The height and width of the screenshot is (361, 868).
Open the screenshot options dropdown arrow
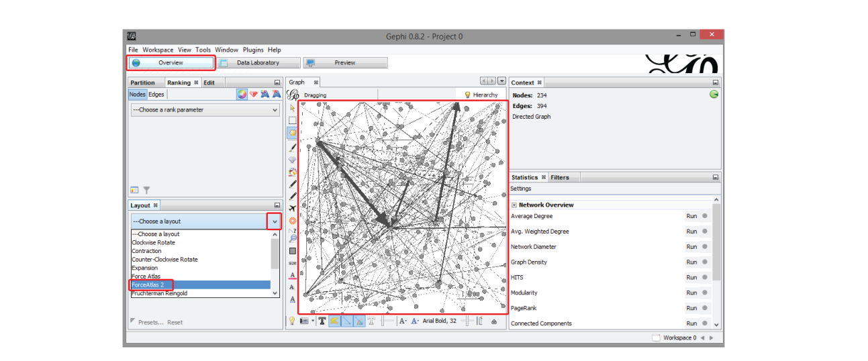point(313,321)
